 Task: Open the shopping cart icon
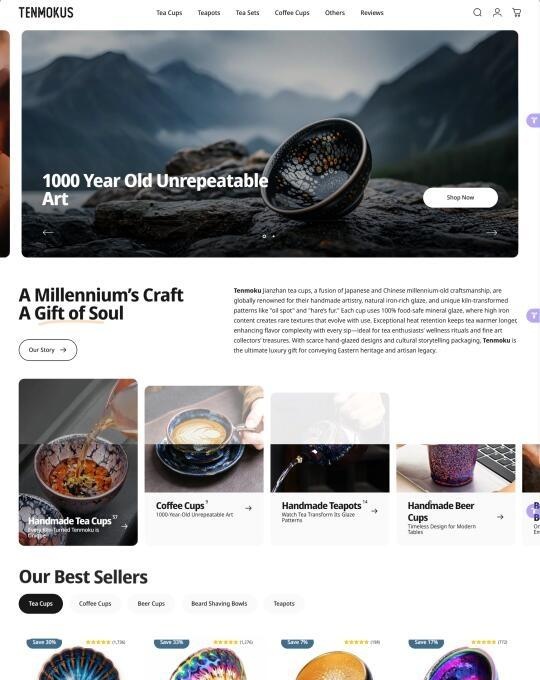517,13
